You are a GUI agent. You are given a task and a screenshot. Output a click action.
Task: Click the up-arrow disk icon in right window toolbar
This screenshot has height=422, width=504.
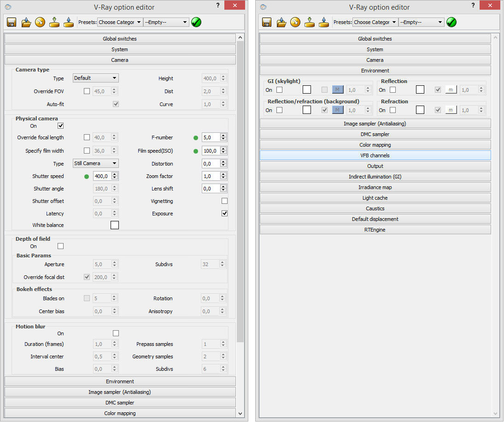point(324,22)
